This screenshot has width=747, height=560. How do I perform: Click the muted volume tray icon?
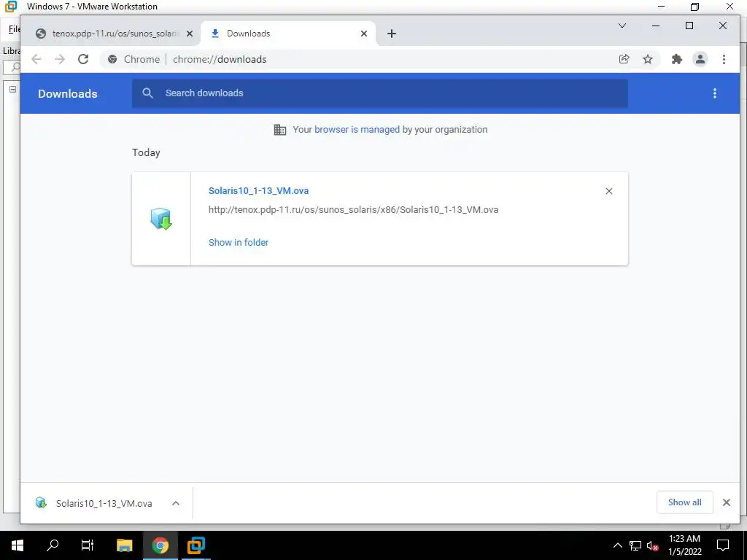[x=652, y=545]
